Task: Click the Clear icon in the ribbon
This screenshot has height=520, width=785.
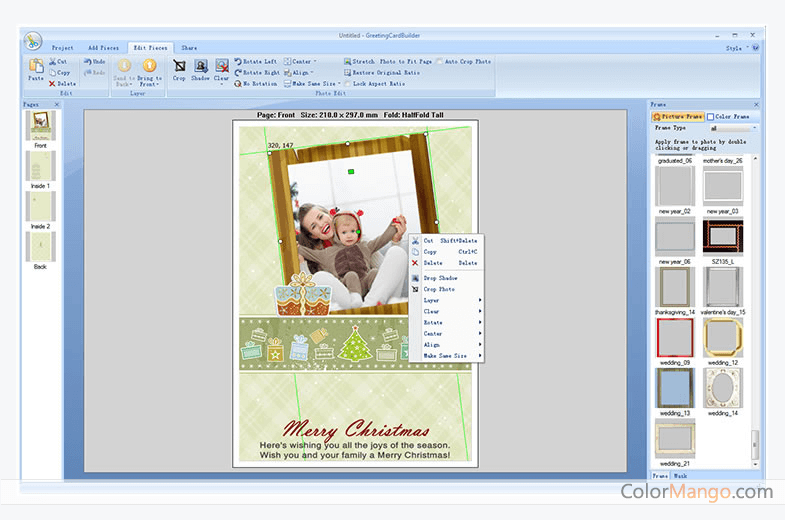Action: (x=222, y=68)
